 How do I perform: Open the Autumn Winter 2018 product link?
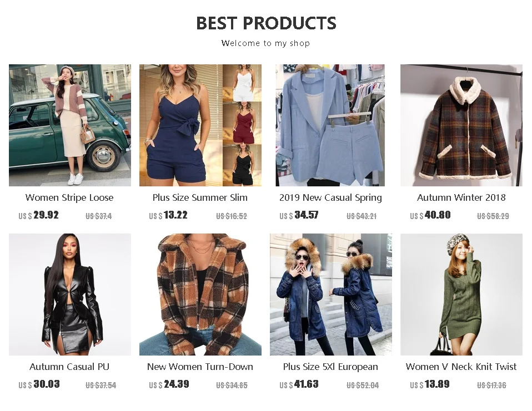tap(461, 197)
